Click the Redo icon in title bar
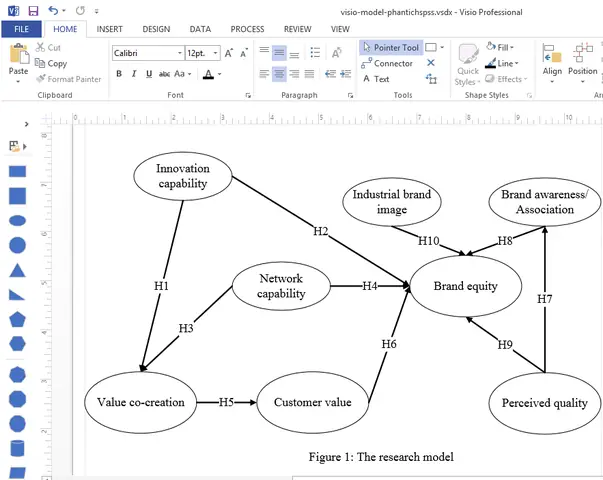The height and width of the screenshot is (480, 603). point(80,11)
